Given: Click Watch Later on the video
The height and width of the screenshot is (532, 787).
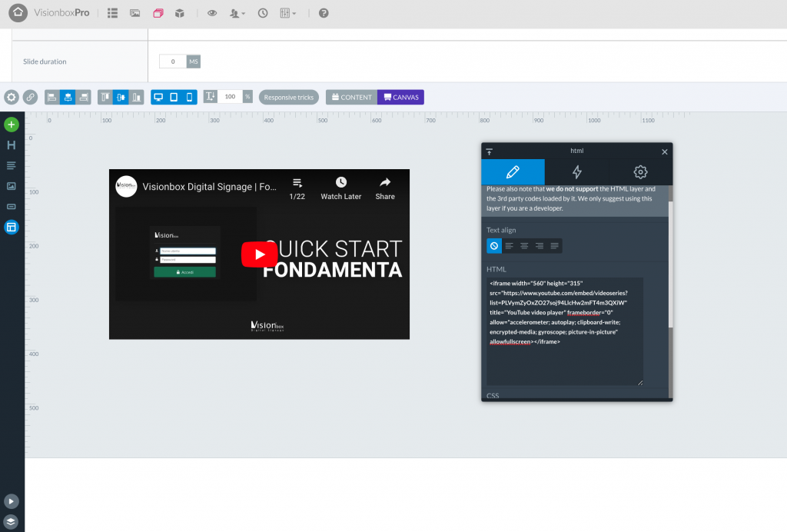Looking at the screenshot, I should pyautogui.click(x=340, y=188).
